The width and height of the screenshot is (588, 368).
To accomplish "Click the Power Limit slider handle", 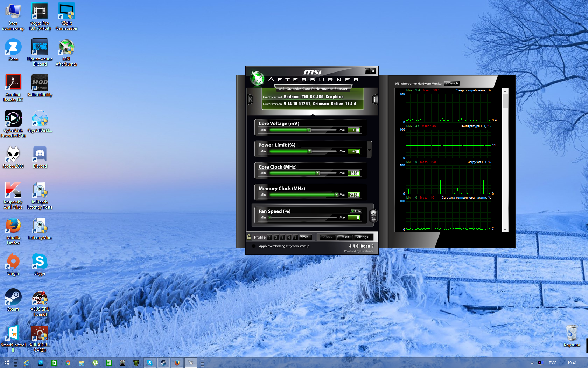I will tap(309, 151).
